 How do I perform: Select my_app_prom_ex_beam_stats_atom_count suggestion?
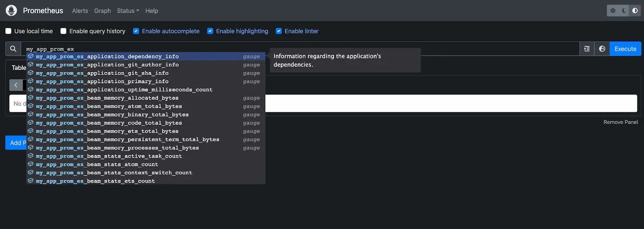146,164
